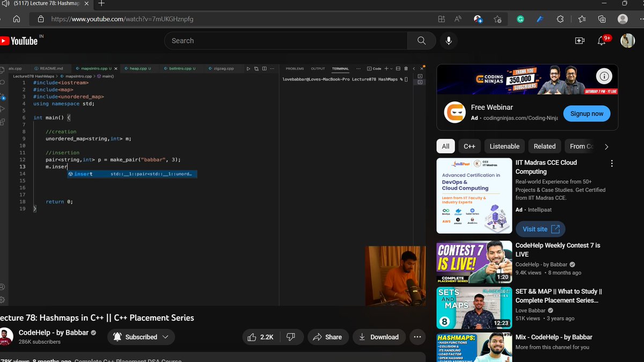Viewport: 644px width, 362px height.
Task: Start Read Aloud from address bar
Action: pos(458,19)
